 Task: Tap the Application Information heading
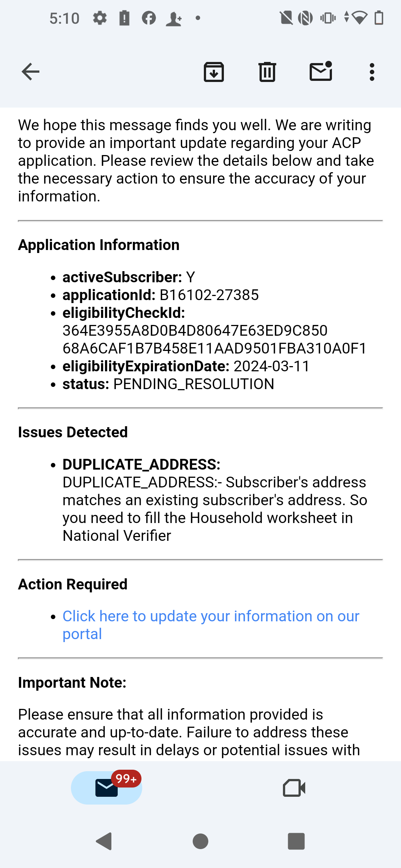click(x=99, y=245)
